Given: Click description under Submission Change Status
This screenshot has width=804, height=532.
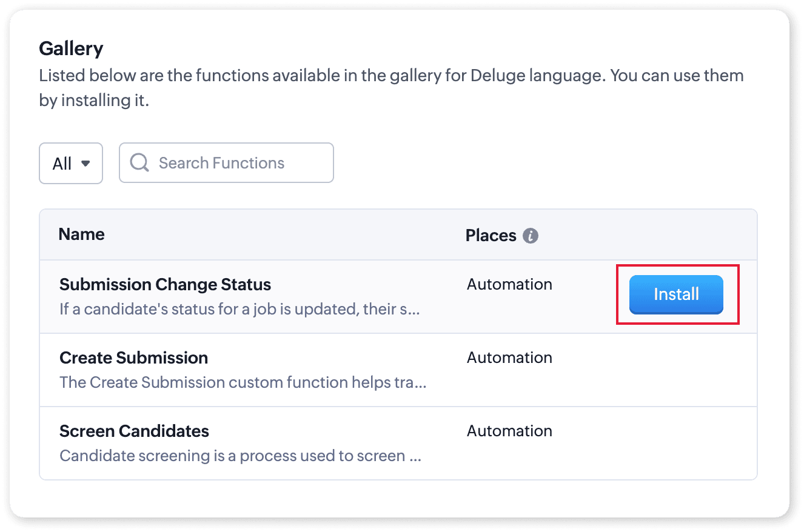Looking at the screenshot, I should pos(240,310).
